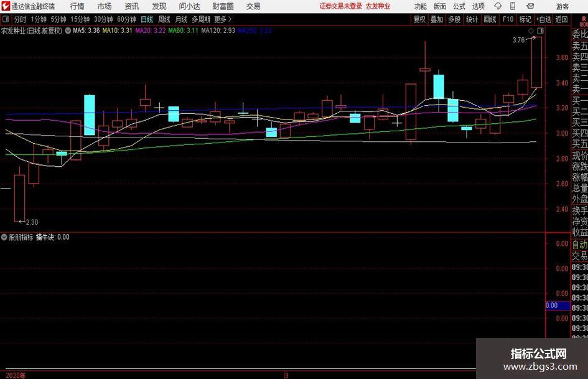Click the 通达信 red logo icon
The height and width of the screenshot is (379, 588).
[5, 6]
